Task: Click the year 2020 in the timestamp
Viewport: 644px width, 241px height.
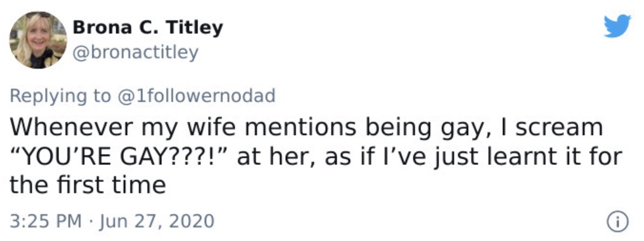Action: (192, 221)
